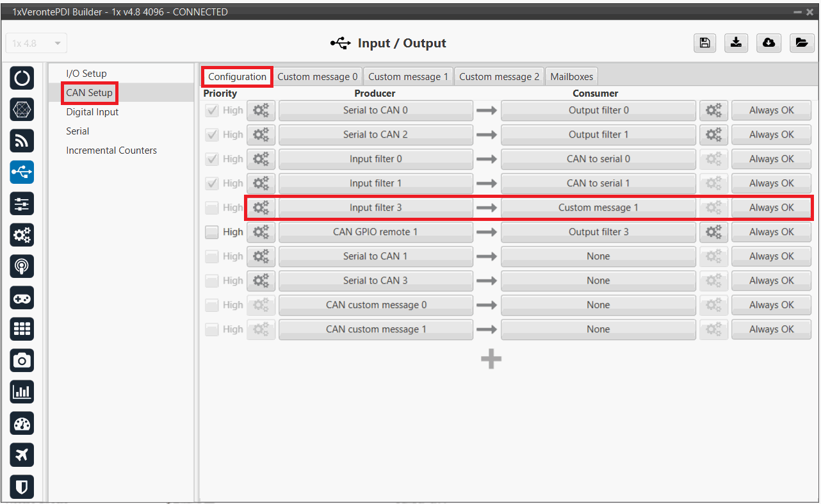
Task: Toggle High priority checkbox for Input filter 0
Action: 212,159
